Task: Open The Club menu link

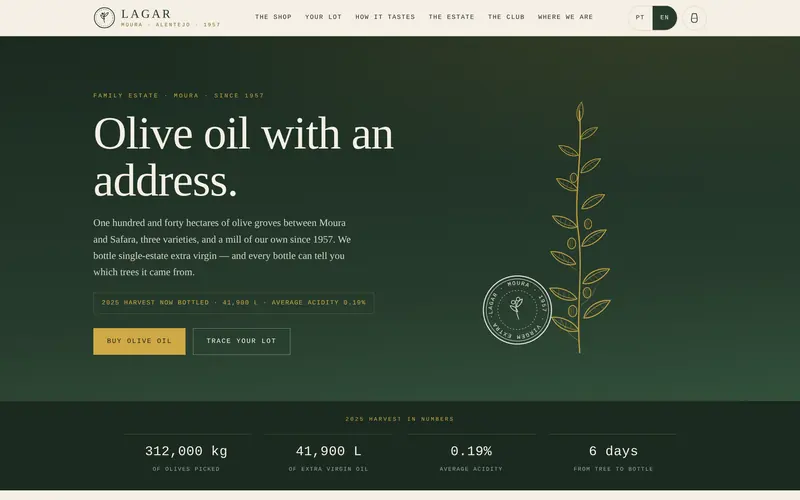Action: tap(506, 17)
